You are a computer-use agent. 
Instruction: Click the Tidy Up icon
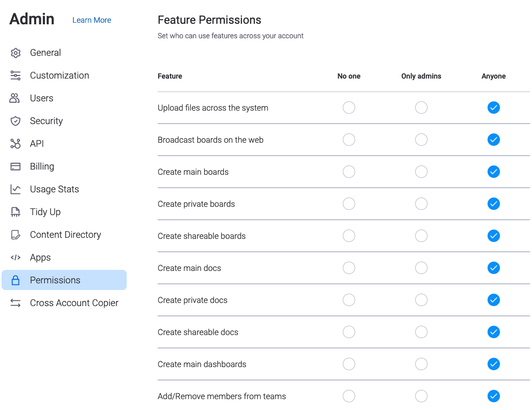16,212
